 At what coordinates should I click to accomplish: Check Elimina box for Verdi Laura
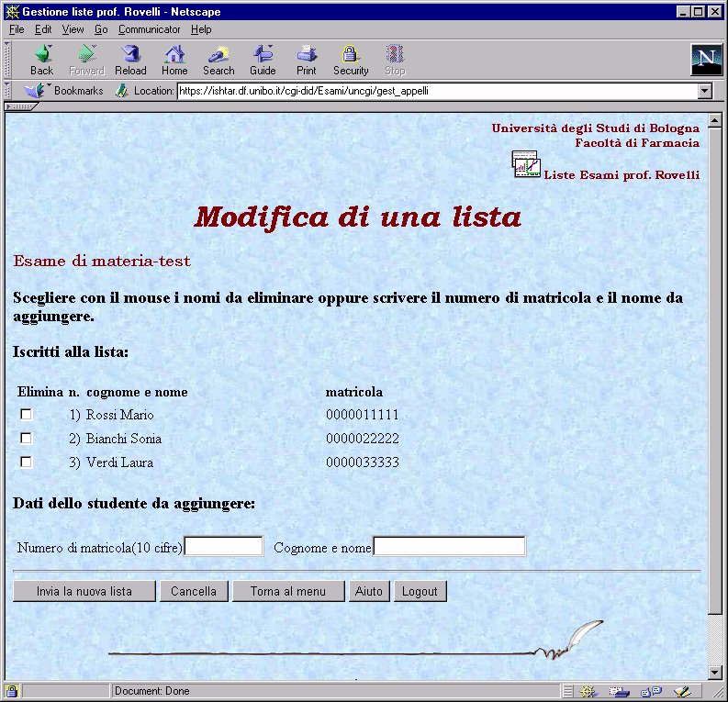point(26,462)
